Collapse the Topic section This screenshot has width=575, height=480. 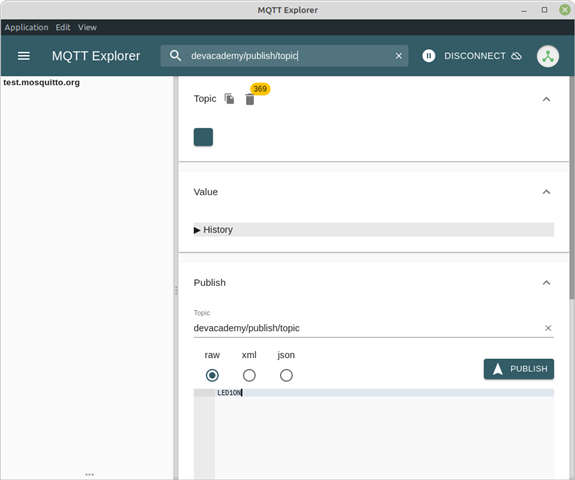tap(546, 99)
